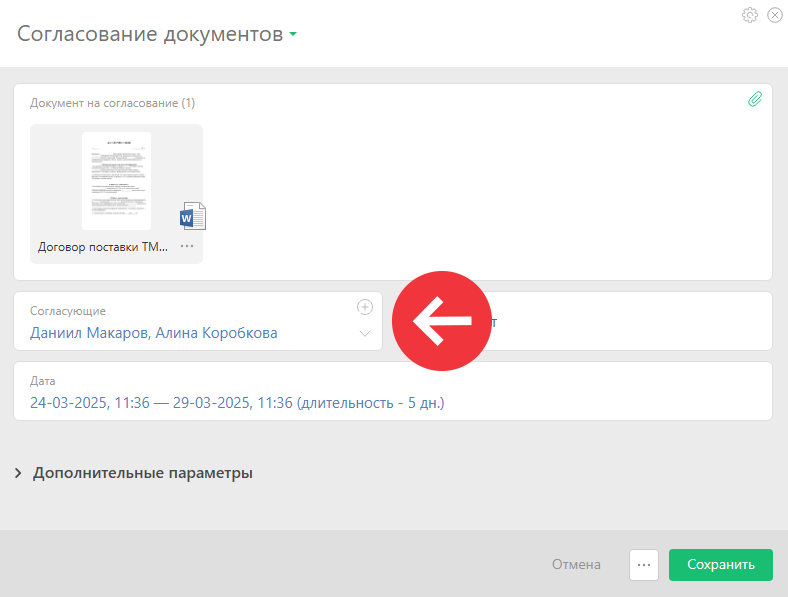The height and width of the screenshot is (597, 788).
Task: Expand the Согласующие dropdown chevron
Action: (x=365, y=334)
